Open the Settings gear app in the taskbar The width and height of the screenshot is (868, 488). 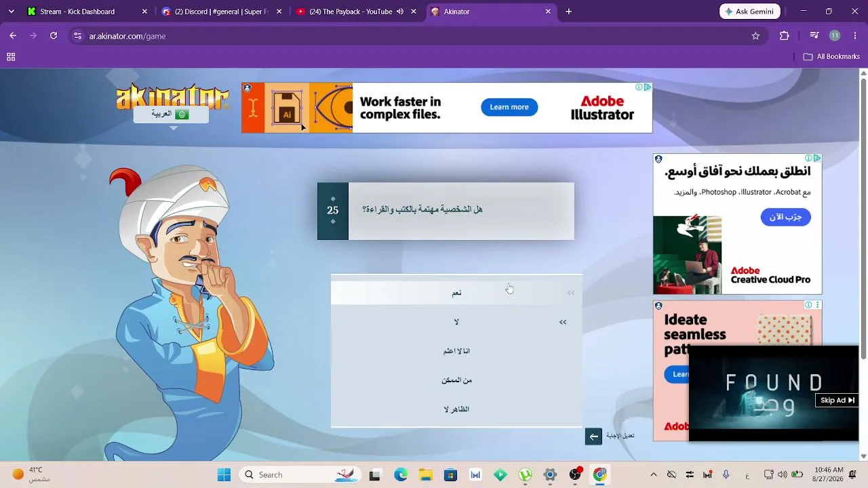click(x=550, y=475)
